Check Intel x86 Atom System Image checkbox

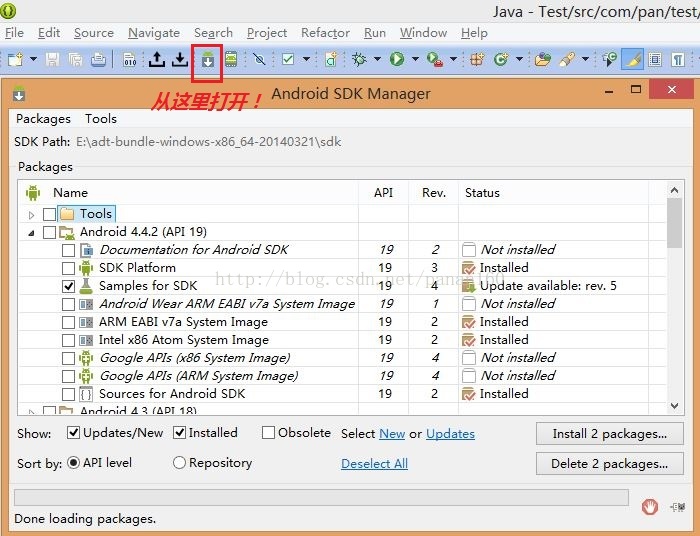[68, 340]
